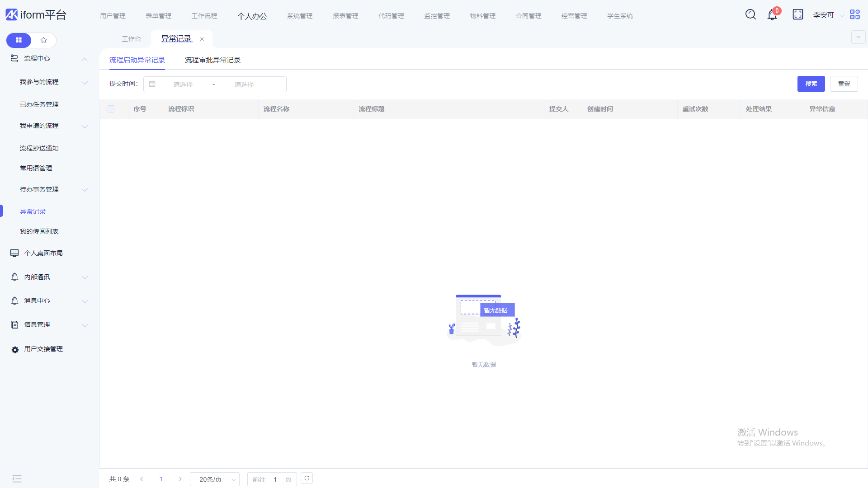Switch to 流程审批异常记录 tab
This screenshot has height=488, width=868.
[212, 60]
